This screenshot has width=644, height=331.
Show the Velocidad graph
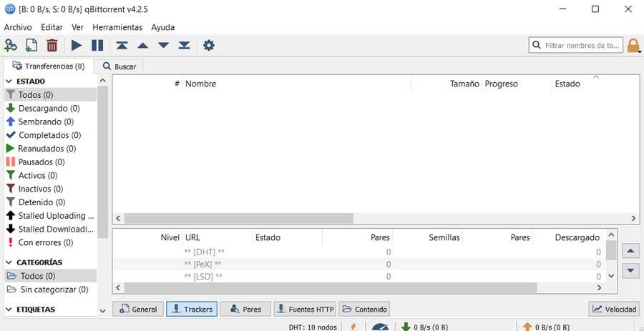[614, 310]
